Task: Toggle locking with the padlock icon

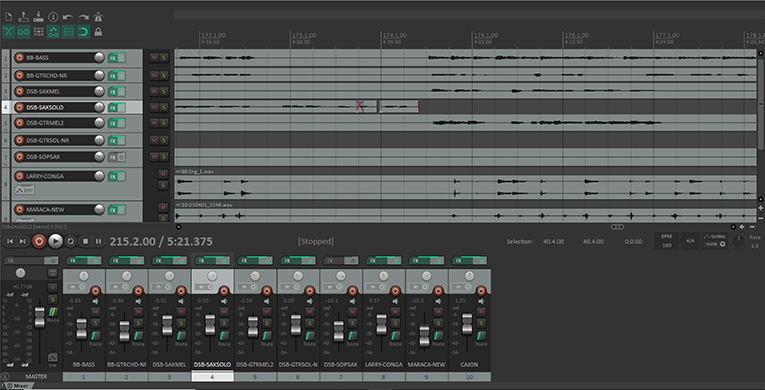Action: 98,32
